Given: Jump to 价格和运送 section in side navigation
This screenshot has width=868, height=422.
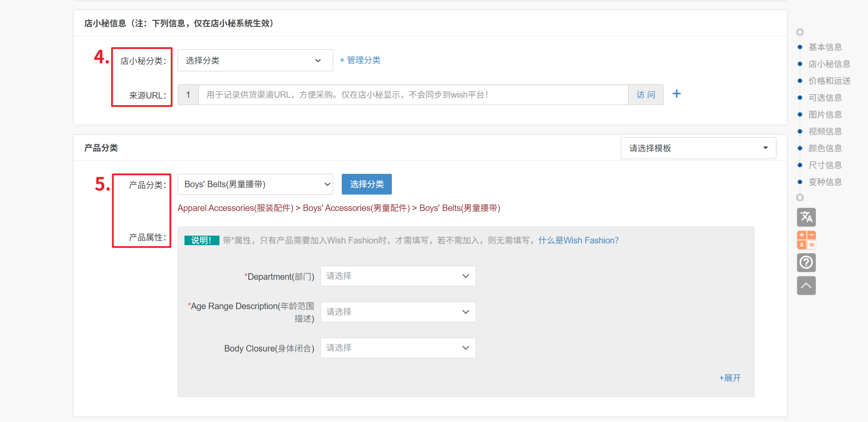Looking at the screenshot, I should tap(829, 81).
